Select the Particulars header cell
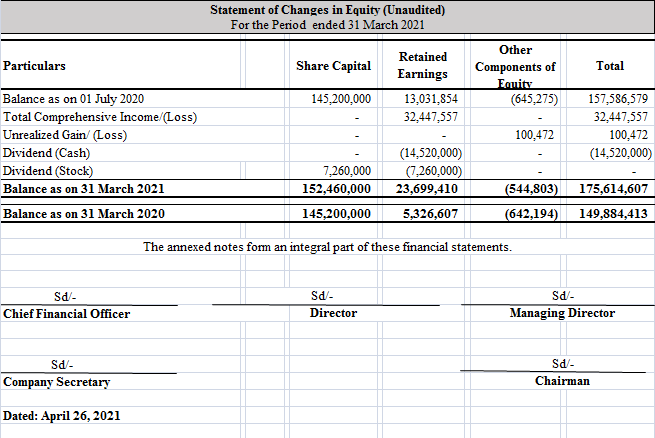The image size is (655, 438). pyautogui.click(x=35, y=66)
